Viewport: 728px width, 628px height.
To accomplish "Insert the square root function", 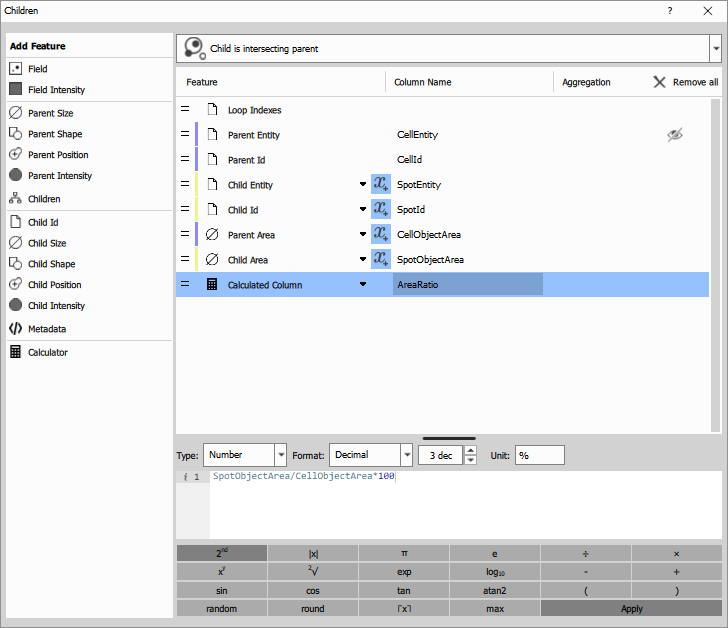I will click(x=312, y=572).
